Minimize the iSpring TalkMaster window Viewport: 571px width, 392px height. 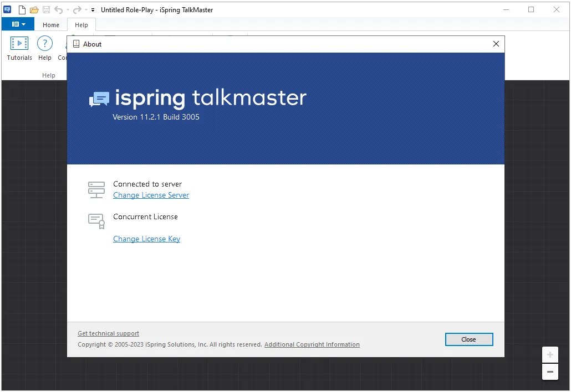click(506, 10)
